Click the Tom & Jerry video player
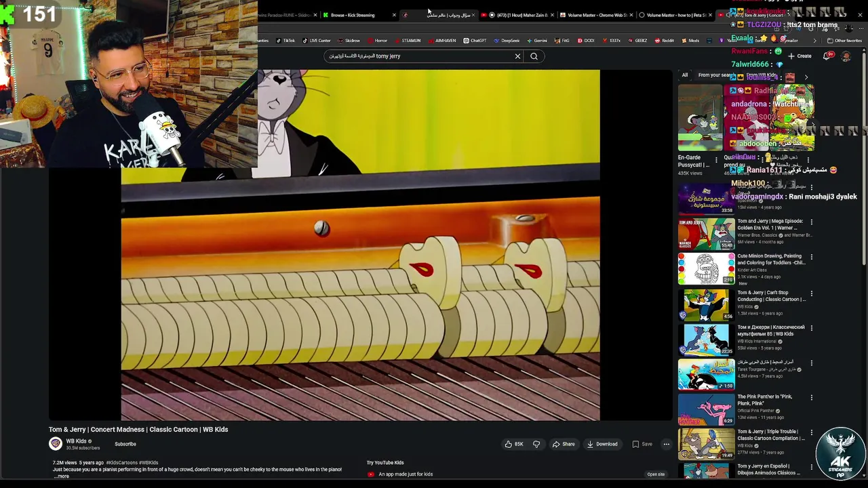 360,245
